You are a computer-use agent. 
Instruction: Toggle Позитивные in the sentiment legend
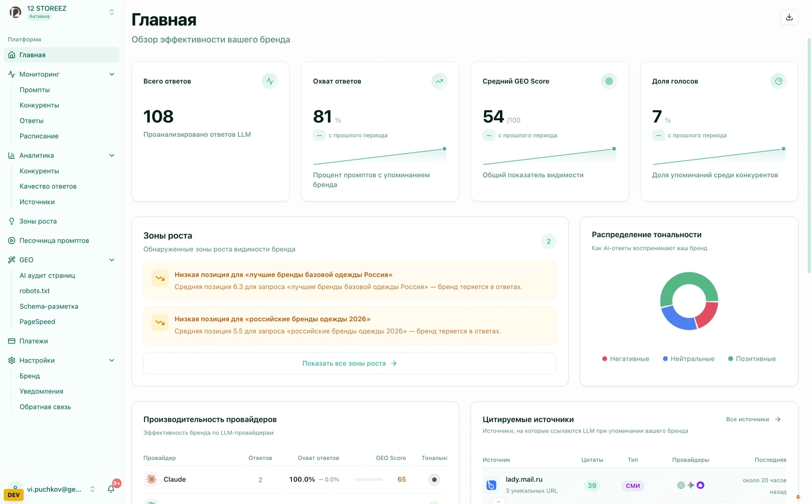click(752, 358)
